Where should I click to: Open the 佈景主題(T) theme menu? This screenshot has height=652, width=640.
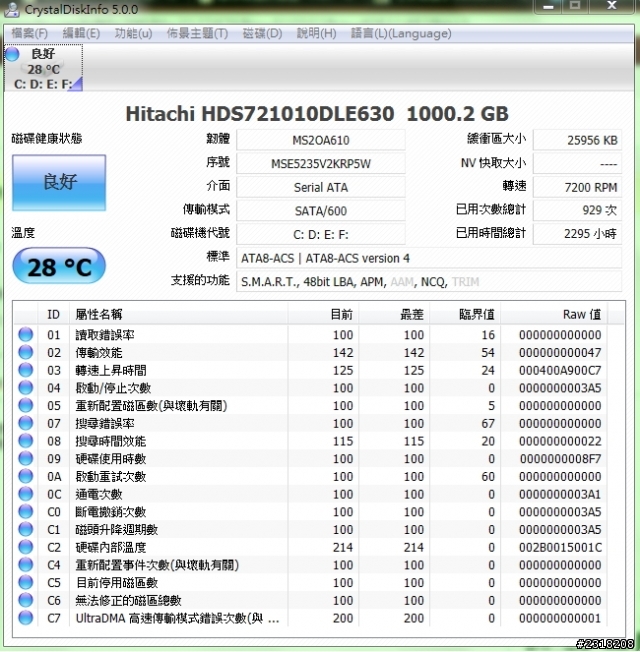(197, 33)
